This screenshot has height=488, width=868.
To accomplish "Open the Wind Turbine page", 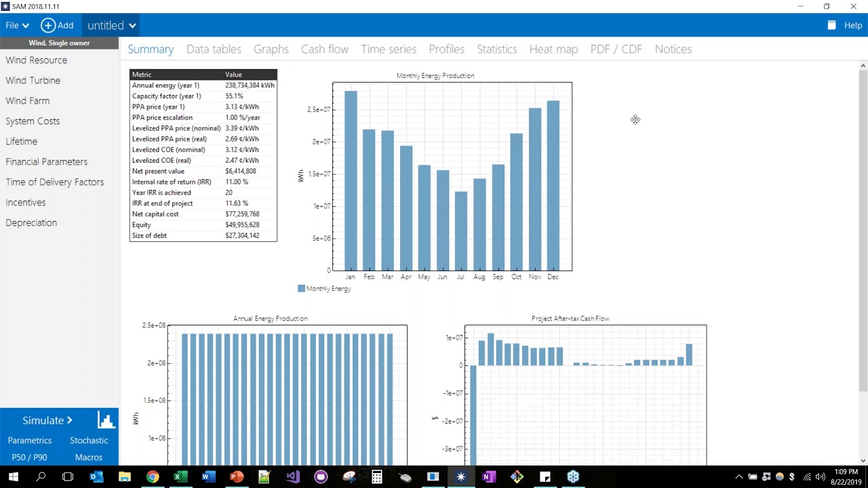I will 33,80.
